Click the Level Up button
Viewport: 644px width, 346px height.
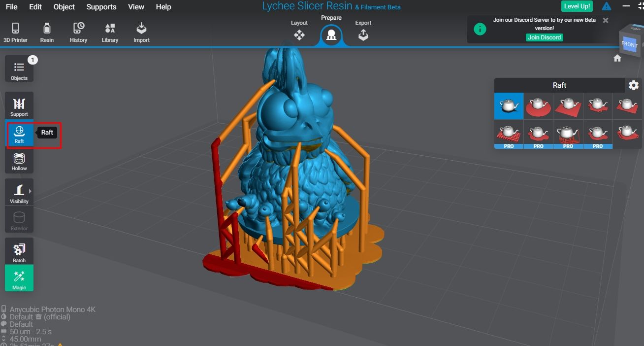[x=577, y=6]
